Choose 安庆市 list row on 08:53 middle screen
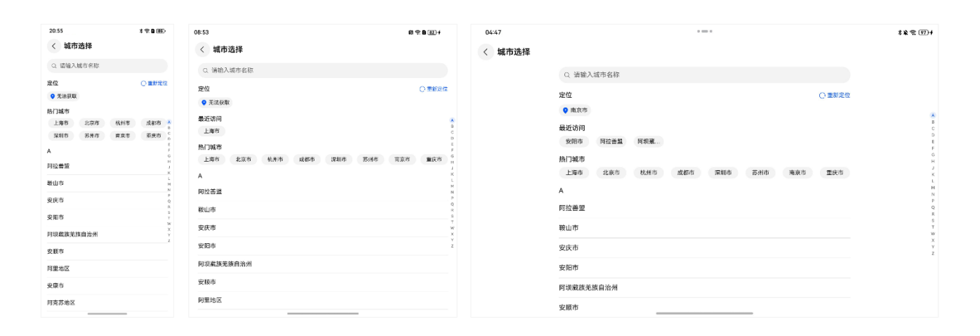This screenshot has width=980, height=336. pos(323,228)
